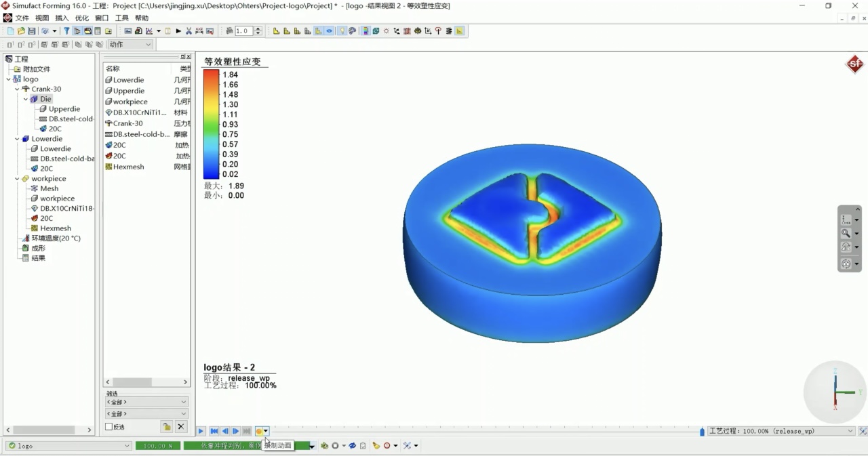The image size is (868, 456).
Task: Click the tools wrench icon in status bar
Action: tap(407, 446)
